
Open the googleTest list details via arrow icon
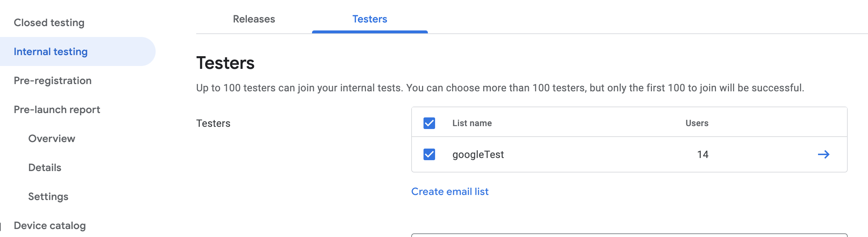point(825,154)
